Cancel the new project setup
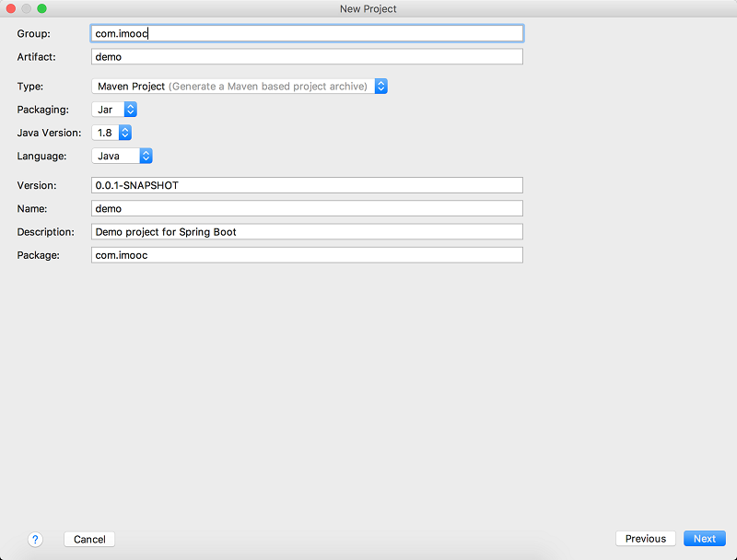 [89, 539]
